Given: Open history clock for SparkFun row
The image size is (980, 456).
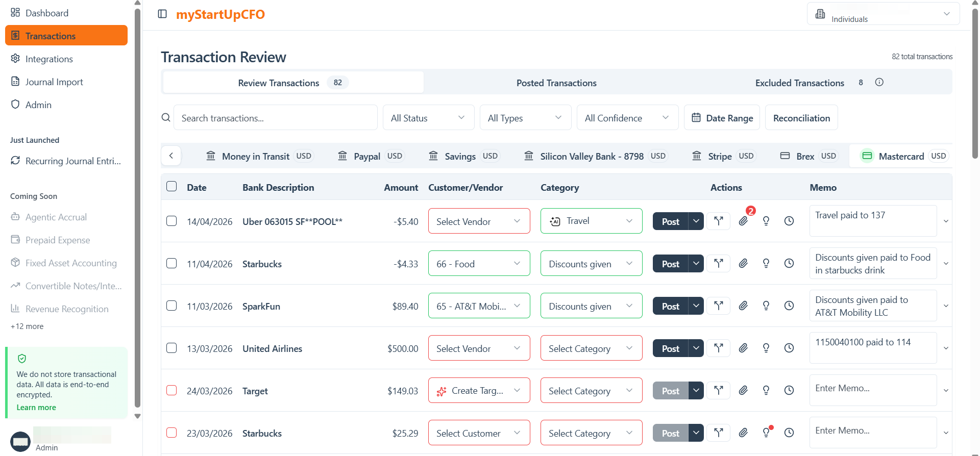Looking at the screenshot, I should pos(789,306).
